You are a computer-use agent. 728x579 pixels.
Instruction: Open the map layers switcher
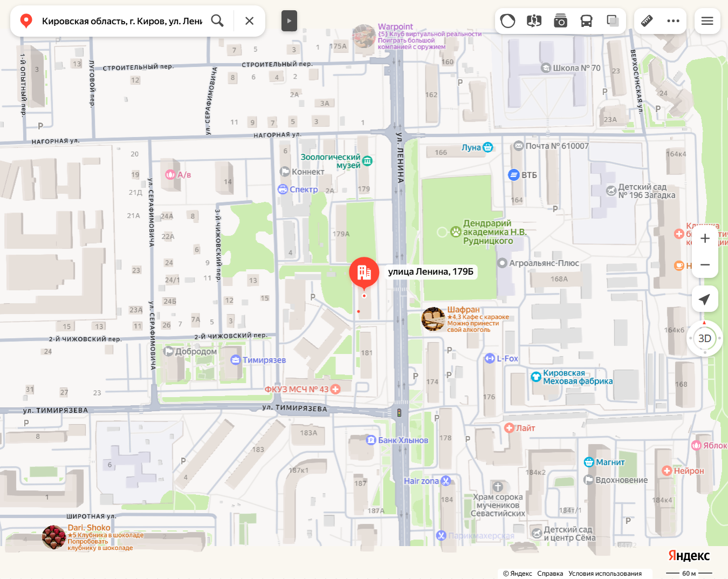point(613,21)
